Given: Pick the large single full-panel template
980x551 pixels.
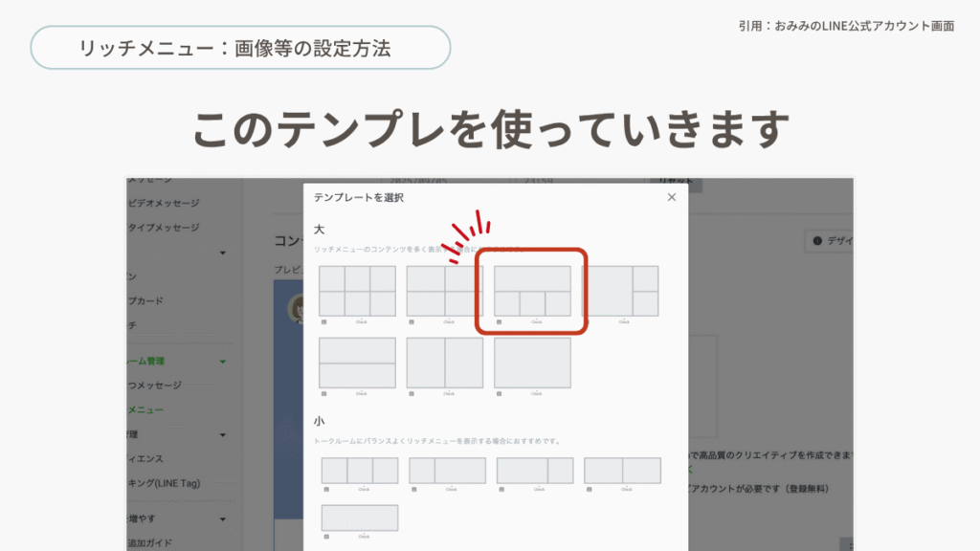Looking at the screenshot, I should click(x=532, y=363).
